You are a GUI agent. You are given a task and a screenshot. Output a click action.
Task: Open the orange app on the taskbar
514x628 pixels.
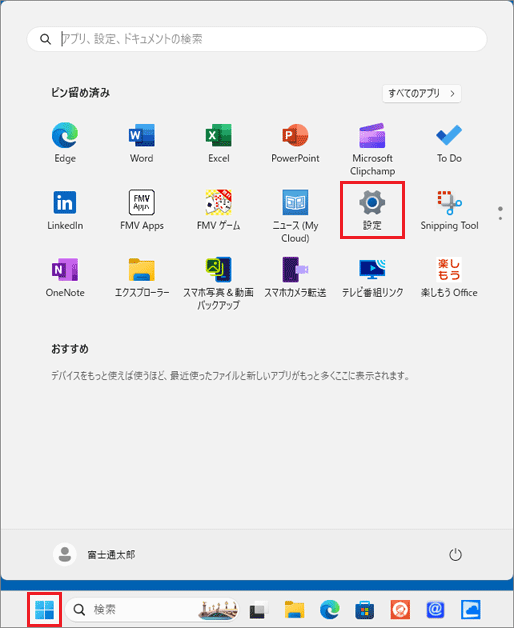click(400, 610)
